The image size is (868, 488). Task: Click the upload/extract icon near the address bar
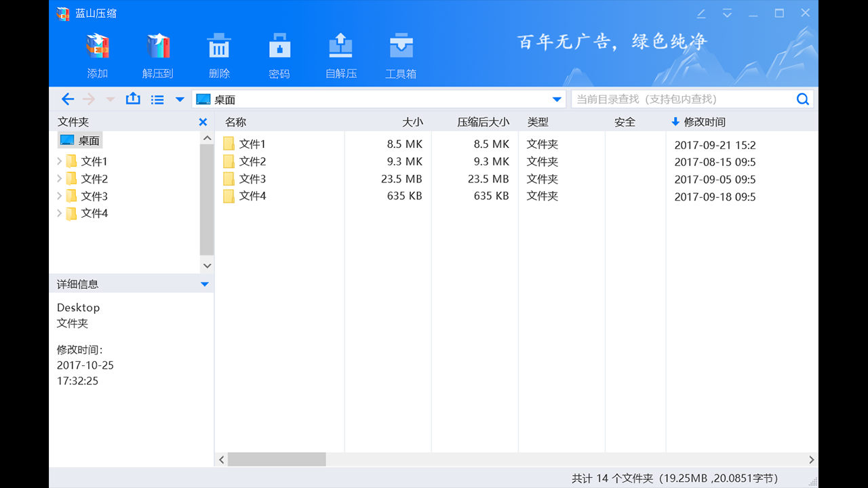click(x=133, y=98)
